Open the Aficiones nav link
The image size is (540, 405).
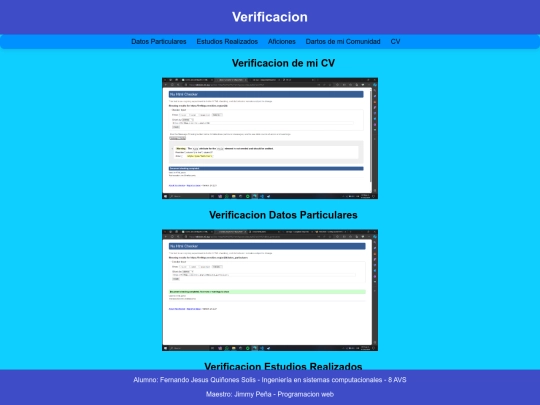282,42
